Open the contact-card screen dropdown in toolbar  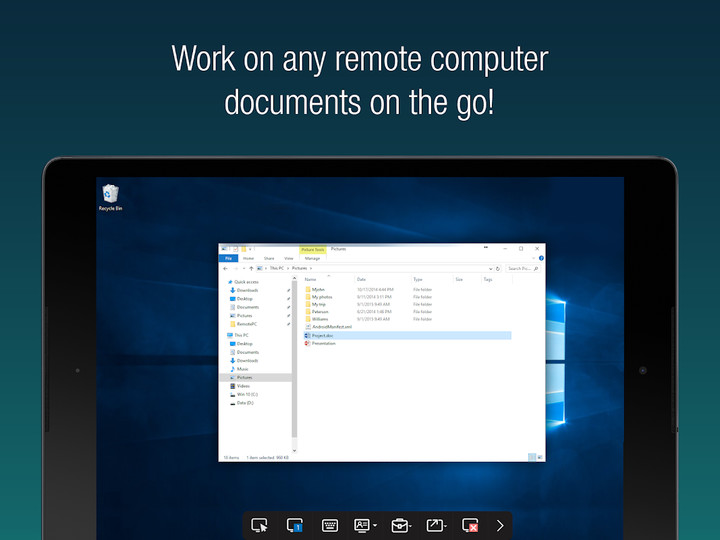365,525
